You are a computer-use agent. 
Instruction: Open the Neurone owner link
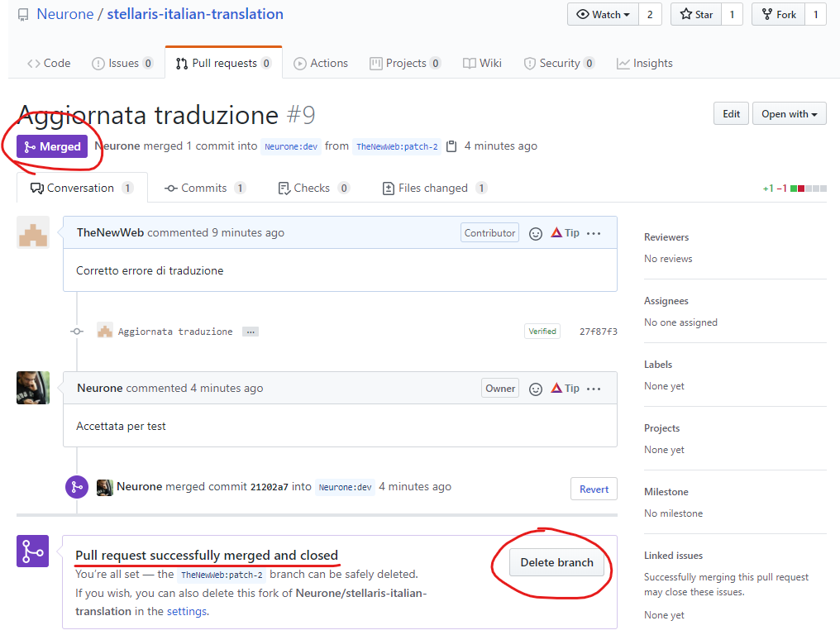(64, 14)
